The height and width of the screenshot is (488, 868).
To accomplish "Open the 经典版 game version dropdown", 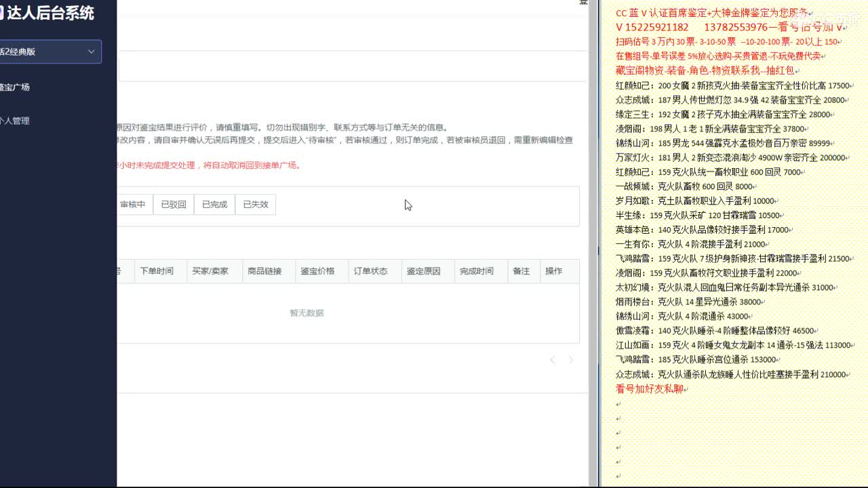I will 50,52.
